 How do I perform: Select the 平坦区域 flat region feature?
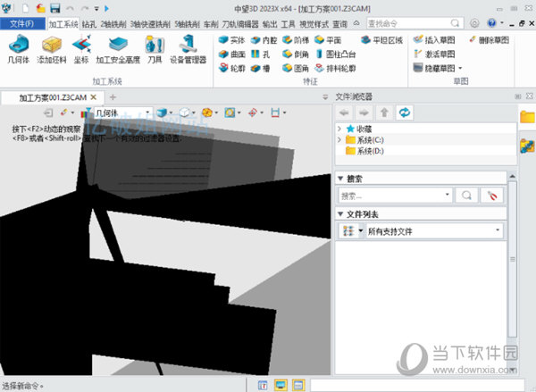point(381,40)
